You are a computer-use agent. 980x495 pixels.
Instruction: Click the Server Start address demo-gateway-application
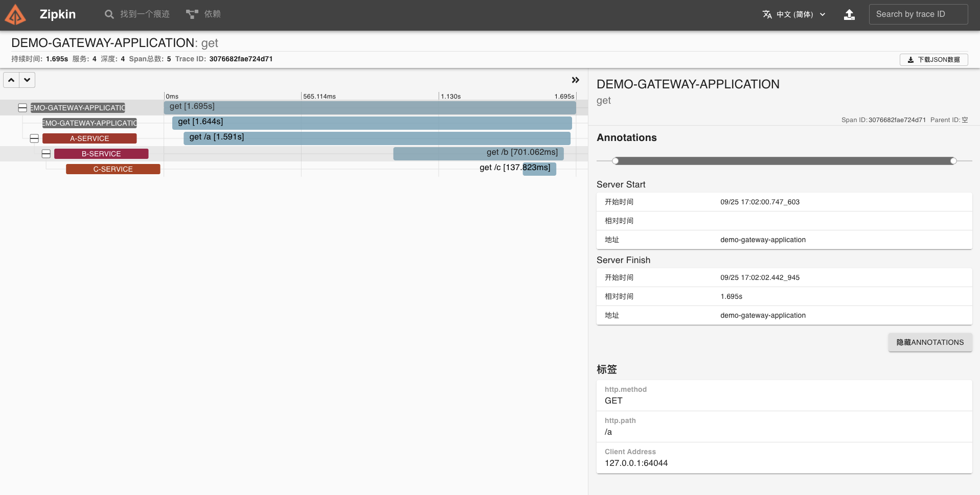tap(763, 240)
